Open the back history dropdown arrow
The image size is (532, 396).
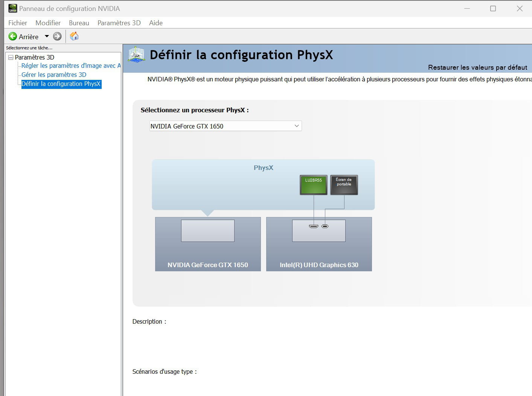click(47, 36)
